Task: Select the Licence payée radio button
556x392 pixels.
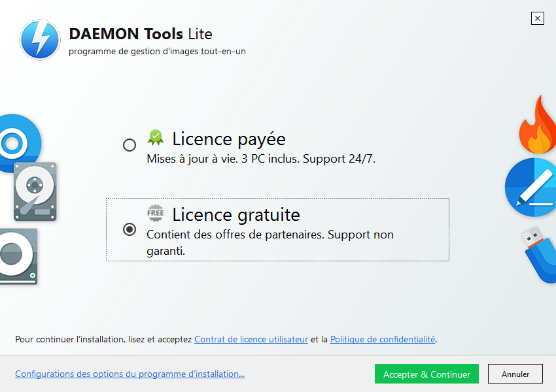Action: click(130, 145)
